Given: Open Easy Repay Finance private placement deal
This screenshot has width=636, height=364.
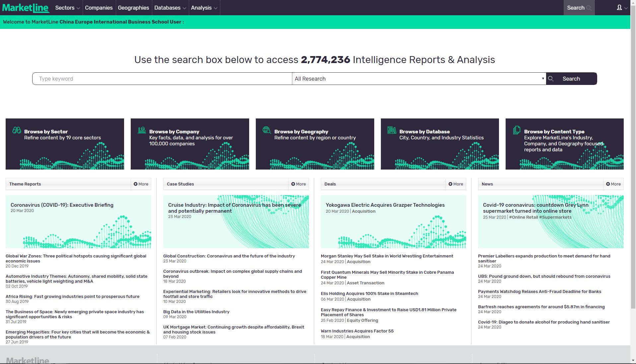Looking at the screenshot, I should (x=389, y=312).
